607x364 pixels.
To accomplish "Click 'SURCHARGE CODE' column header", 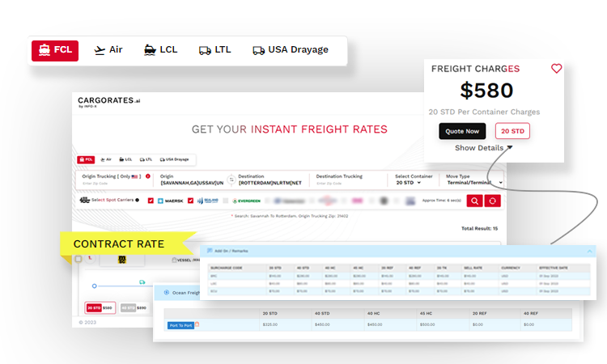I will 227,268.
